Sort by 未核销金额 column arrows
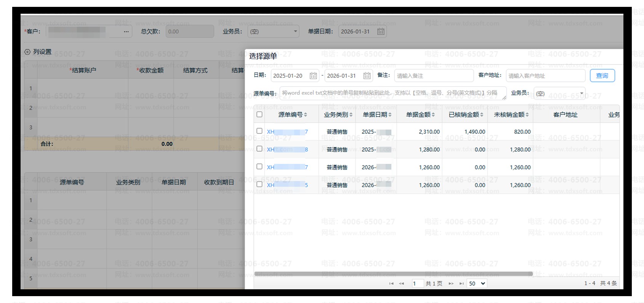644x303 pixels. [x=527, y=115]
